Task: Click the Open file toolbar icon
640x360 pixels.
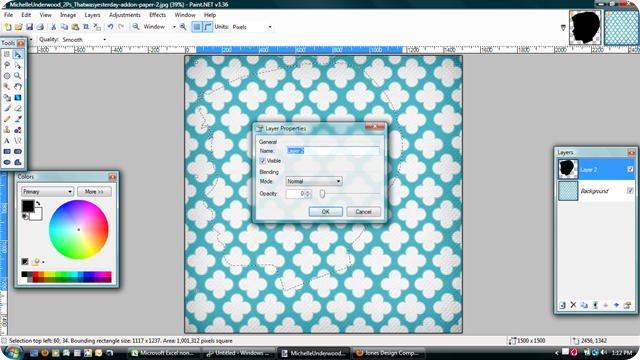Action: (18, 27)
